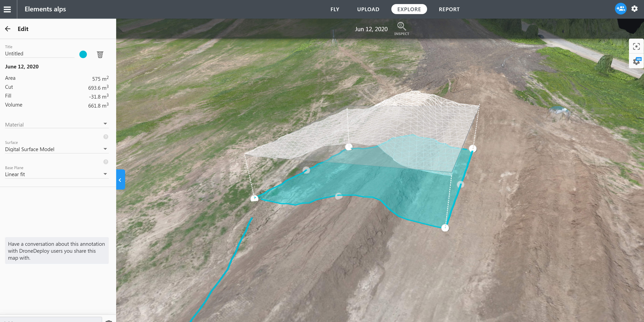Select the EXPLORE tab
The width and height of the screenshot is (644, 322).
coord(409,9)
